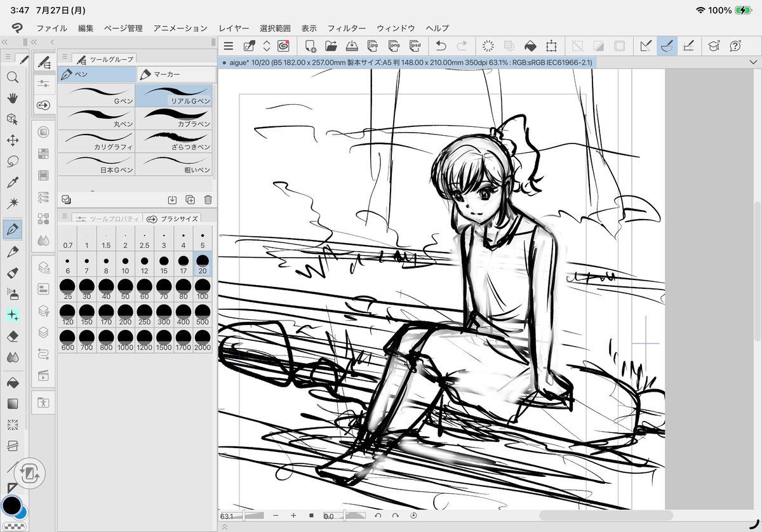The height and width of the screenshot is (532, 762).
Task: Open the ファイル menu
Action: click(52, 29)
